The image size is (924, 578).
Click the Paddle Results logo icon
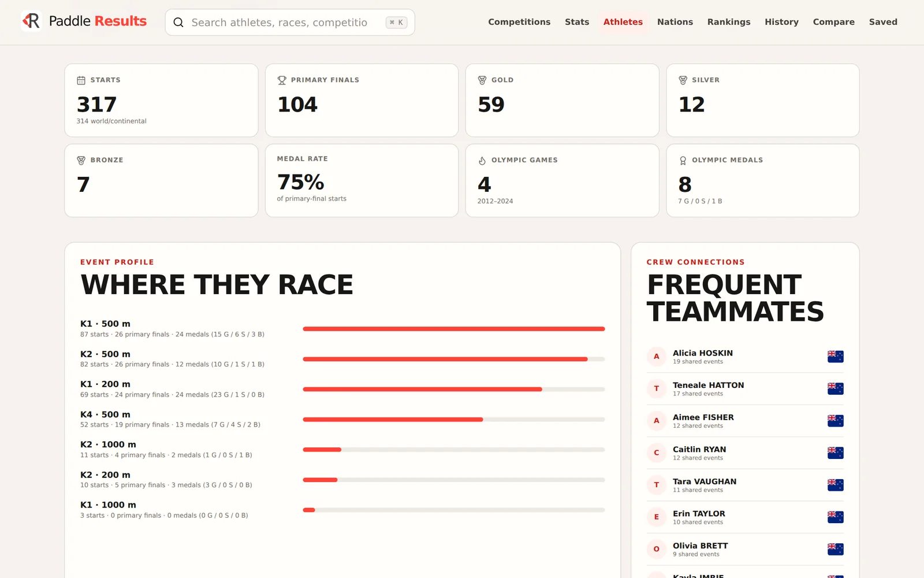31,21
